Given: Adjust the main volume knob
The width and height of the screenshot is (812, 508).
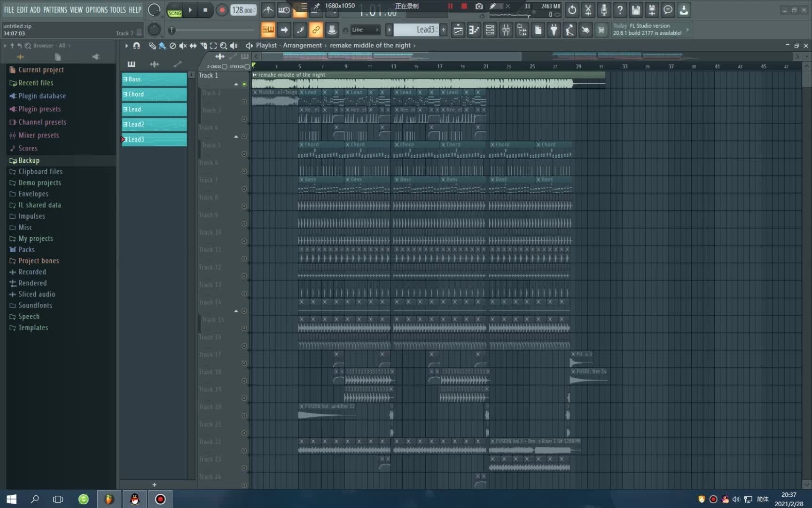Looking at the screenshot, I should [x=154, y=10].
